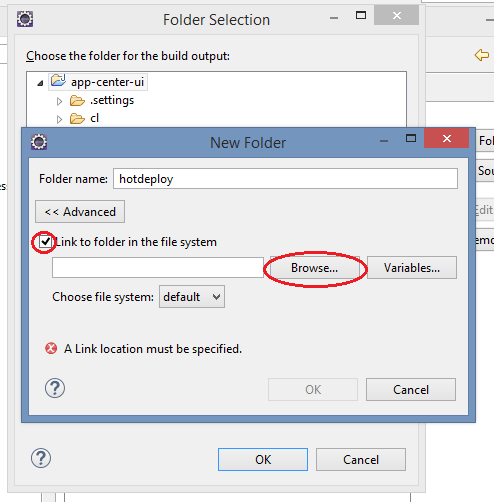Open the Choose file system dropdown
The width and height of the screenshot is (494, 502).
click(x=192, y=297)
